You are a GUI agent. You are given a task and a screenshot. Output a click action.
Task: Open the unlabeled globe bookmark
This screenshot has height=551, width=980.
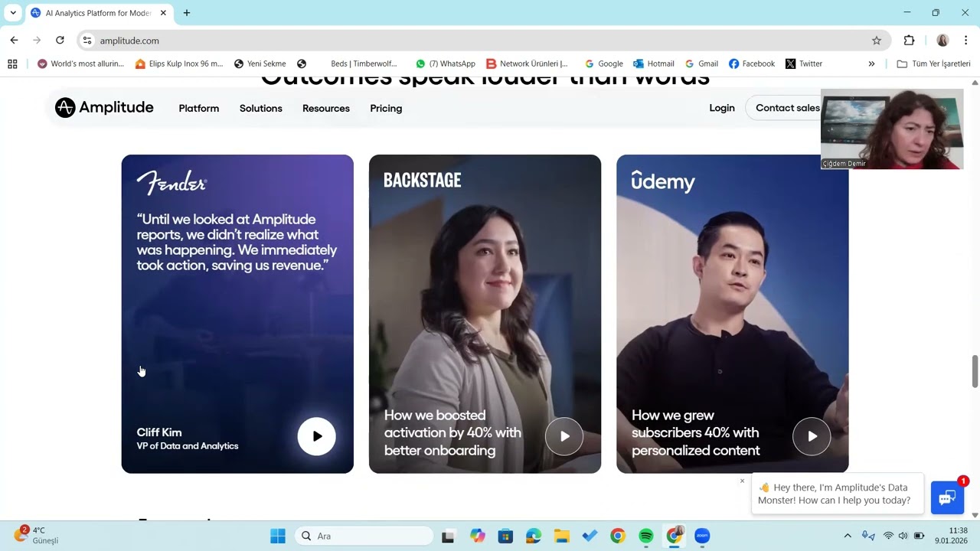(x=302, y=64)
